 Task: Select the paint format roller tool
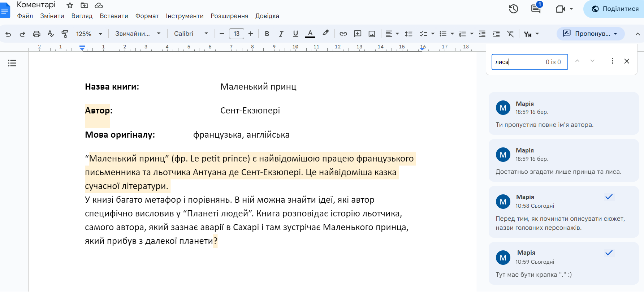(65, 34)
